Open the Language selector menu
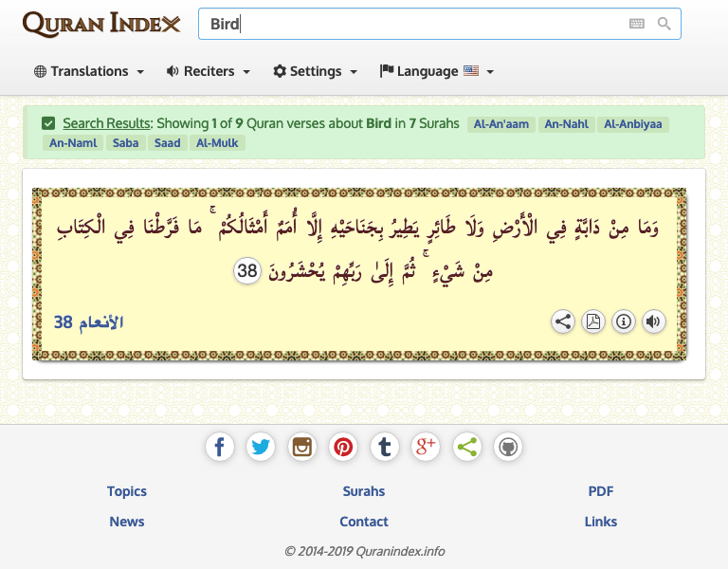This screenshot has width=728, height=569. (437, 71)
